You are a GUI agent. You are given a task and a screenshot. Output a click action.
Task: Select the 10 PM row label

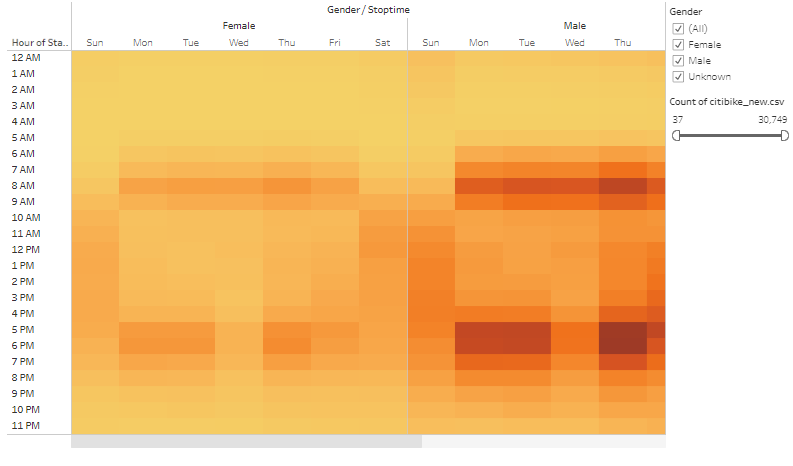pyautogui.click(x=26, y=410)
